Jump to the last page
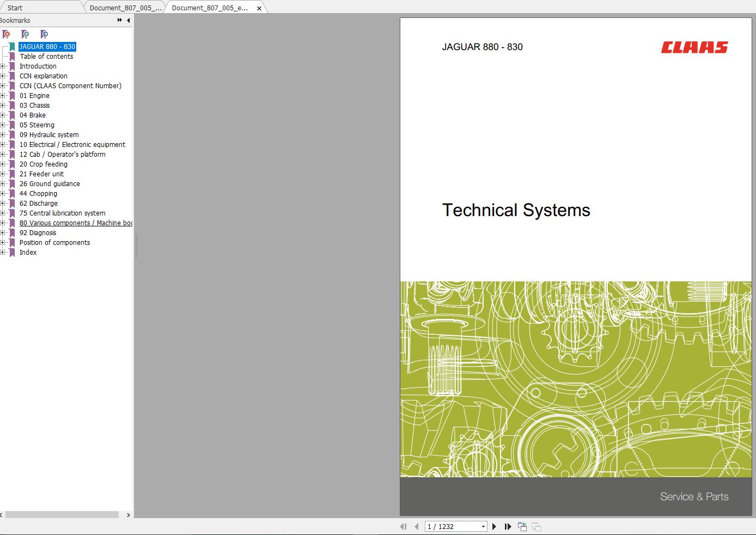756x535 pixels. pyautogui.click(x=508, y=526)
